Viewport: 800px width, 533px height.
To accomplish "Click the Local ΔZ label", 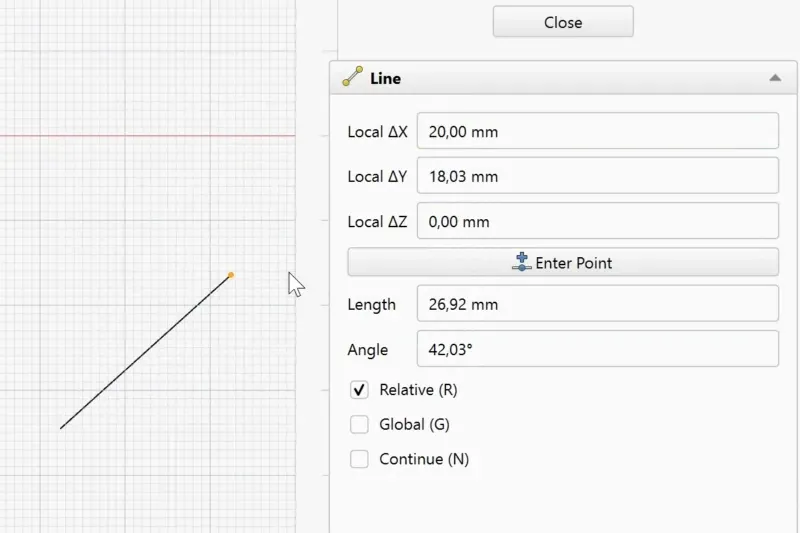I will point(378,221).
